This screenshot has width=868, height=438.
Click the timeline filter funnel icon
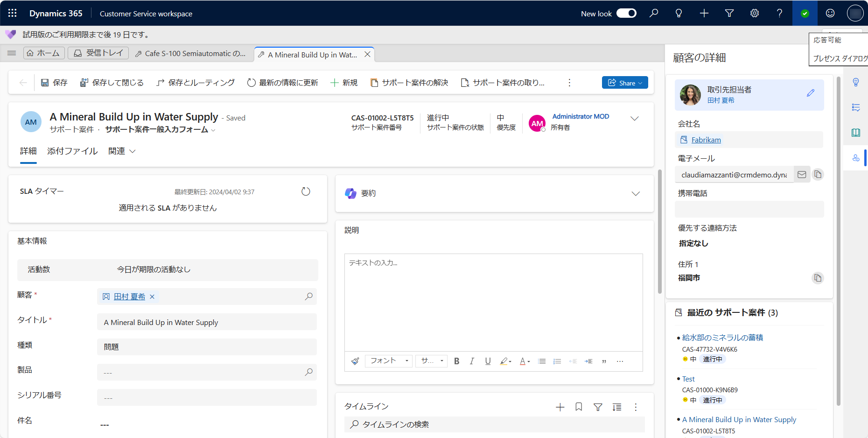[598, 407]
